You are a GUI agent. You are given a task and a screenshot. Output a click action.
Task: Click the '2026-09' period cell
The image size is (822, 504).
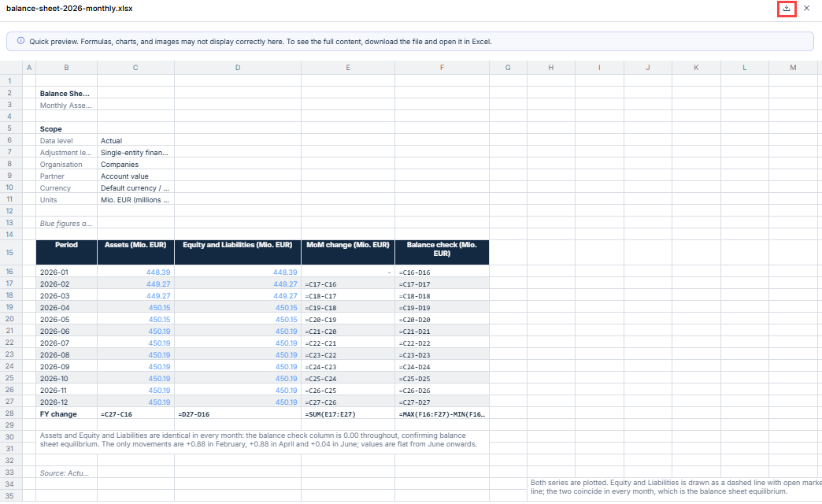click(67, 367)
